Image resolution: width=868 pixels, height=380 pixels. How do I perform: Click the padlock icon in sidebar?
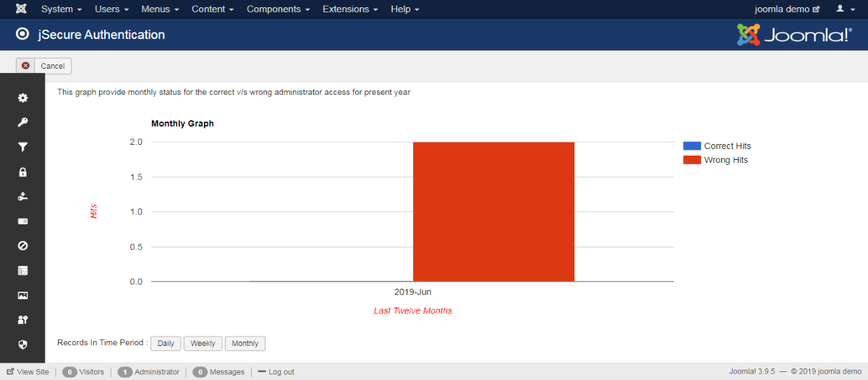(22, 172)
